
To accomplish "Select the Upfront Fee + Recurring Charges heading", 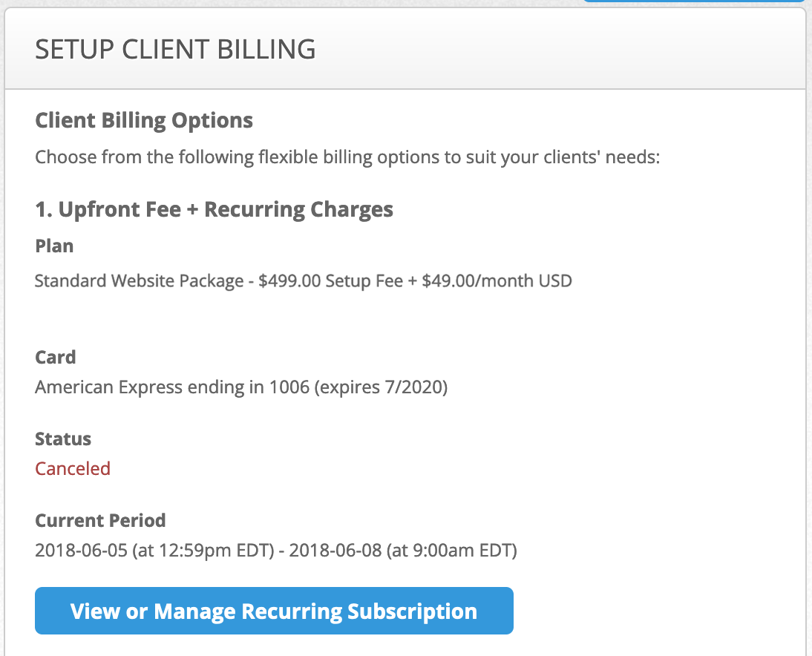I will tap(214, 209).
